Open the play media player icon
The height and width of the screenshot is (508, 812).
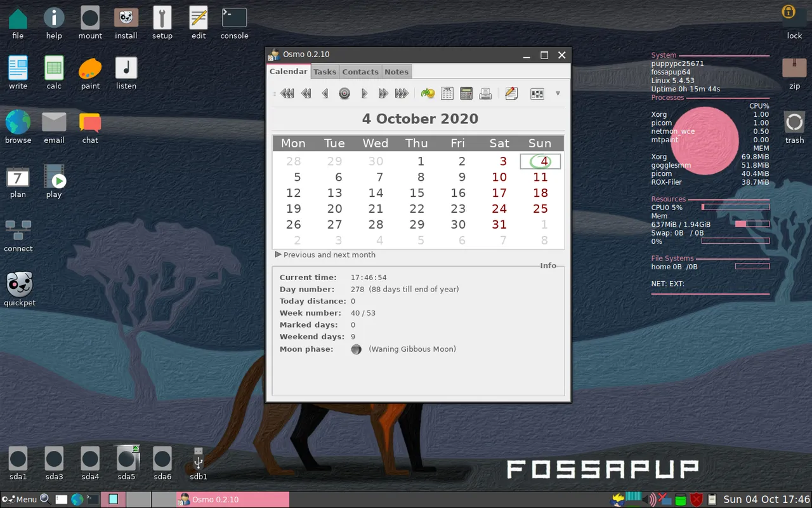coord(54,182)
